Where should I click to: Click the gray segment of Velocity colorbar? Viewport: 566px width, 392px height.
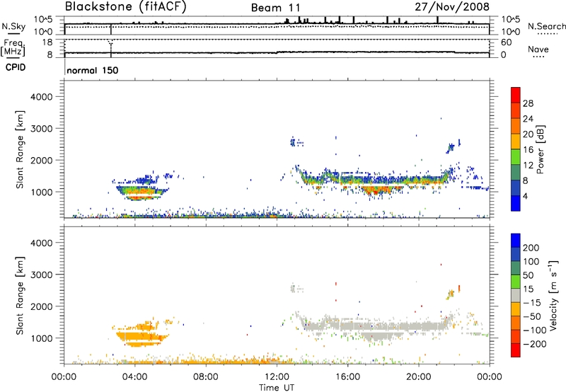pyautogui.click(x=516, y=295)
